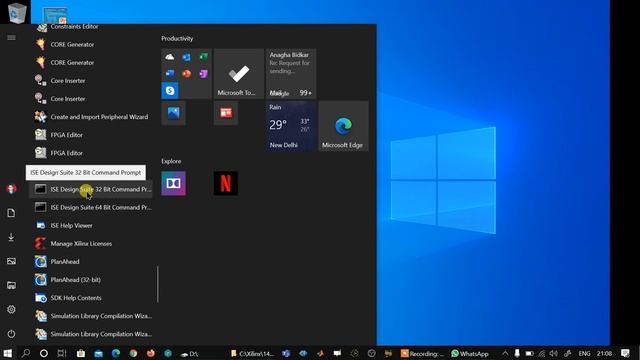Click the Power button in Start sidebar

point(11,333)
